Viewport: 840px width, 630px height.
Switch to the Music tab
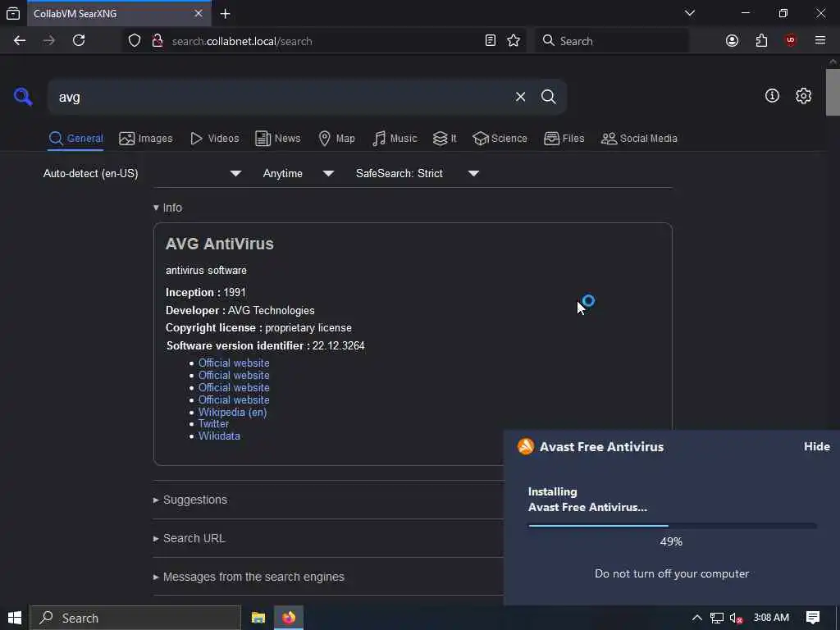[x=395, y=138]
